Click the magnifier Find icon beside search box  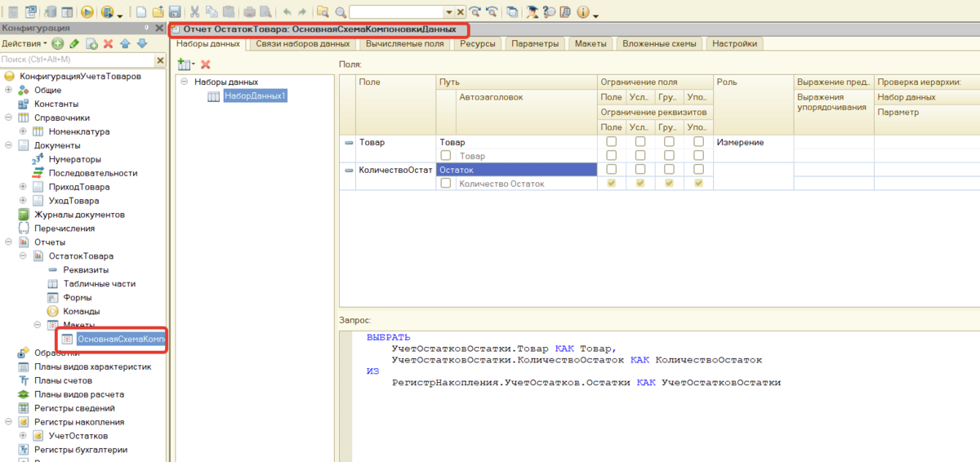pyautogui.click(x=340, y=12)
